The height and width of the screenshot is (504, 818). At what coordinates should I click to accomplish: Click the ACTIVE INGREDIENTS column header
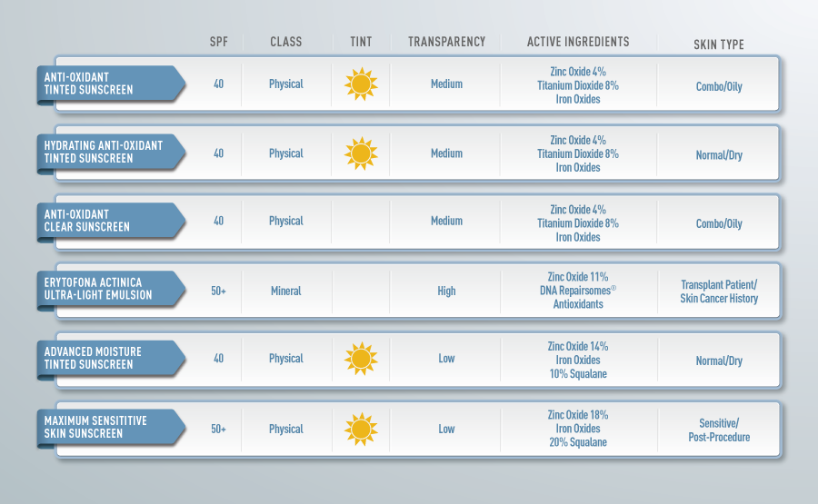[578, 42]
